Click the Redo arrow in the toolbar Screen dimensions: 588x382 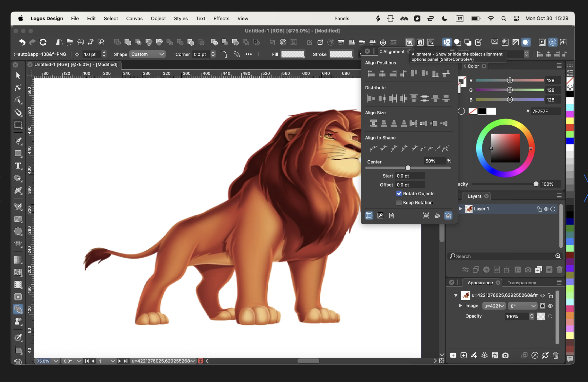point(32,42)
